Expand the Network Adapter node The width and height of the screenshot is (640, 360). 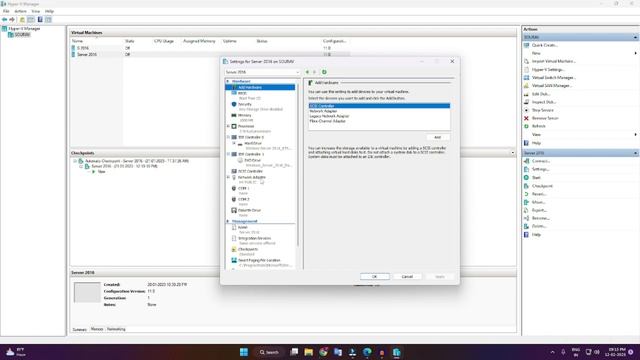click(x=228, y=178)
